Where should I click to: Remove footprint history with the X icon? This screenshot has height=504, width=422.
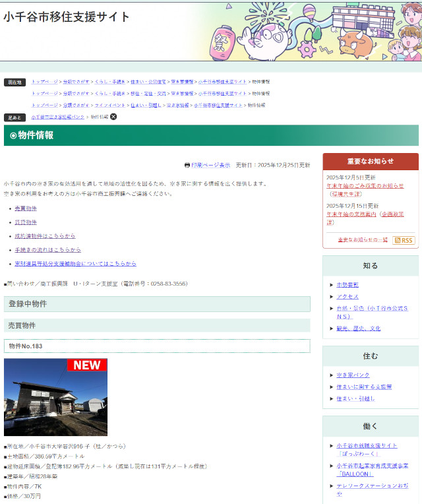(x=113, y=117)
